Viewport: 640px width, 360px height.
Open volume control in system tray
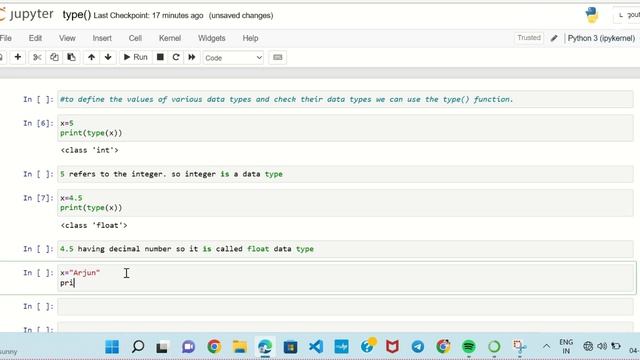(602, 347)
